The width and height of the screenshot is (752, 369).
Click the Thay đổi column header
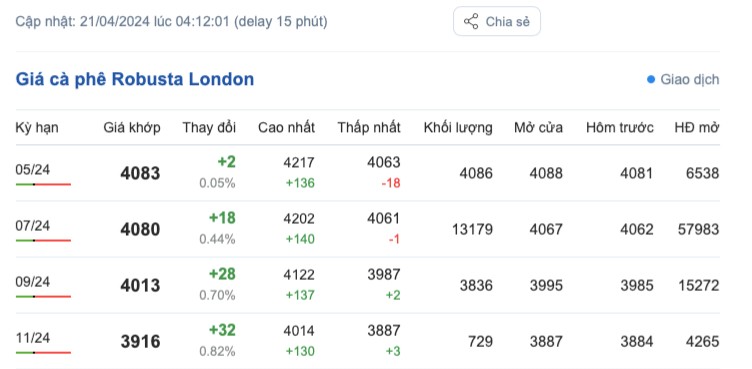tap(209, 128)
